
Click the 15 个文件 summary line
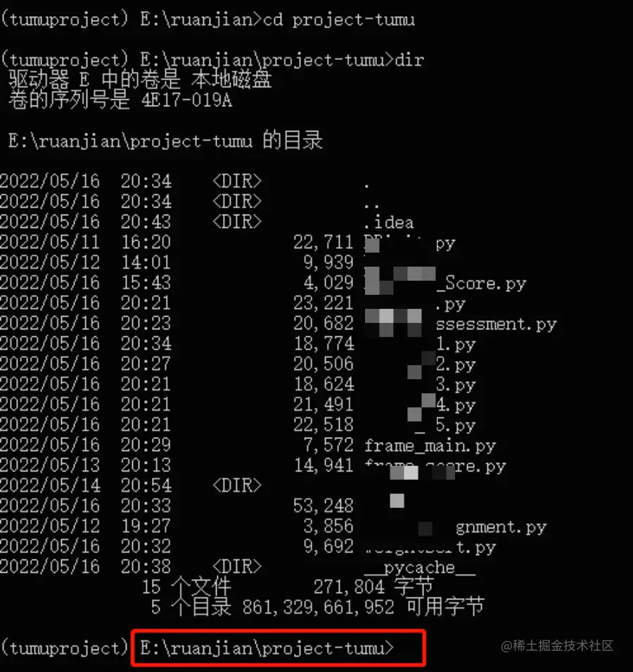186,587
